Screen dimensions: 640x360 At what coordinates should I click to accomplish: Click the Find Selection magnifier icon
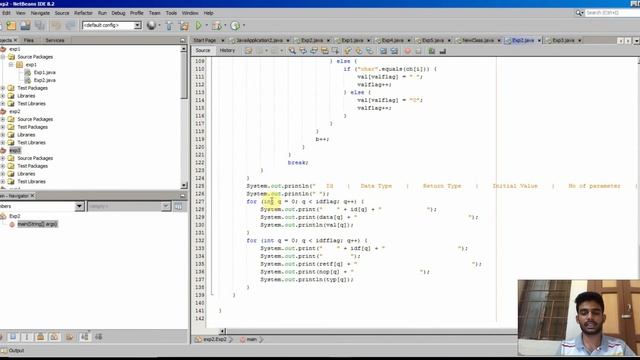point(292,51)
